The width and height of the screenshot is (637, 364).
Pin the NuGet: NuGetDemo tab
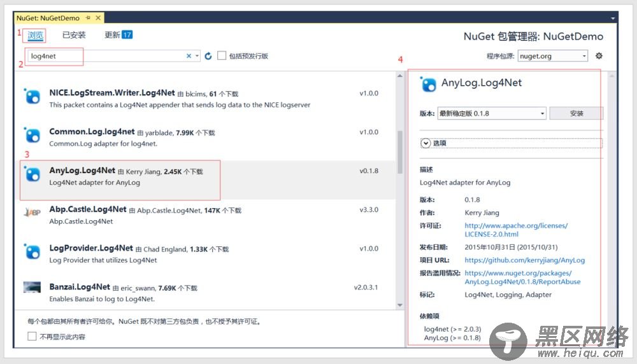(x=88, y=18)
